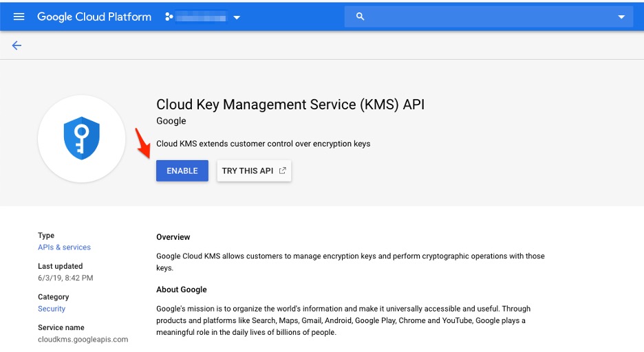The image size is (644, 352).
Task: Click external-link icon on Try This API
Action: coord(282,170)
